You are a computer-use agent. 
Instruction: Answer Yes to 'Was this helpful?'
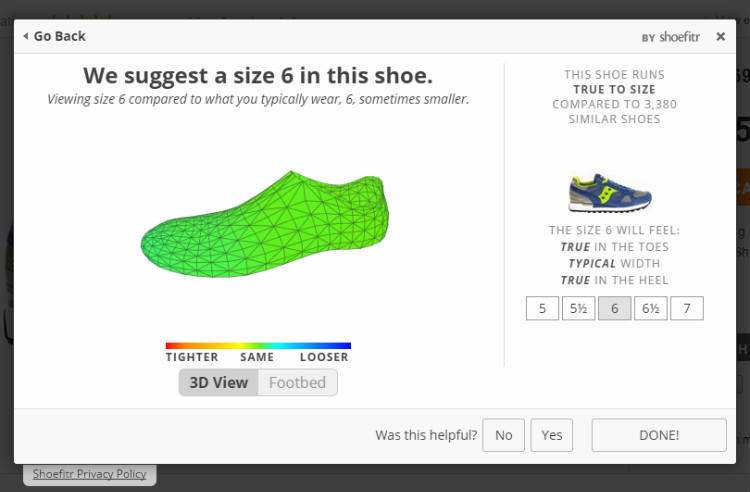pyautogui.click(x=551, y=435)
